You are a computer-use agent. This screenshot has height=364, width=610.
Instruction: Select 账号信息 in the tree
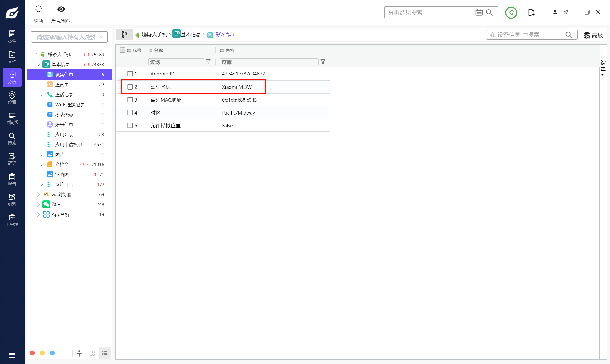pos(70,125)
